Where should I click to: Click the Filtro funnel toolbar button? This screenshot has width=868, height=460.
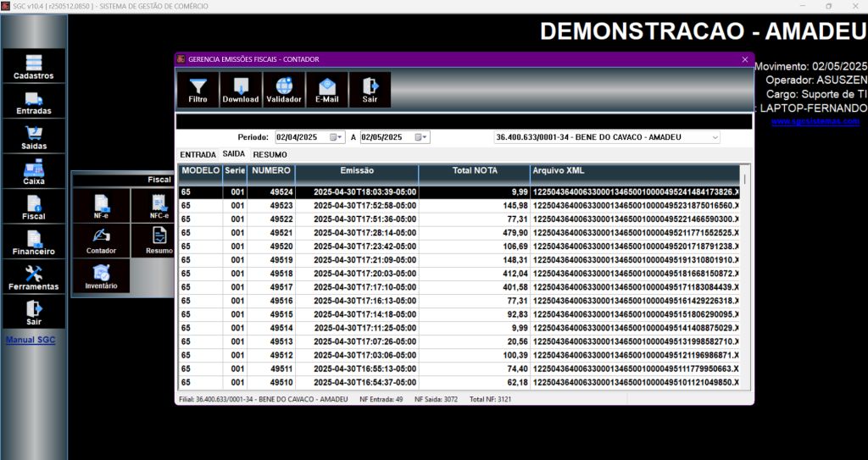(198, 90)
